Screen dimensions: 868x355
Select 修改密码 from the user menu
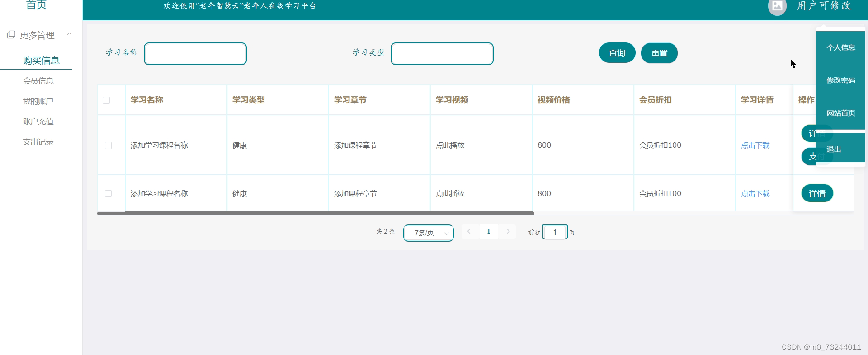[x=841, y=80]
